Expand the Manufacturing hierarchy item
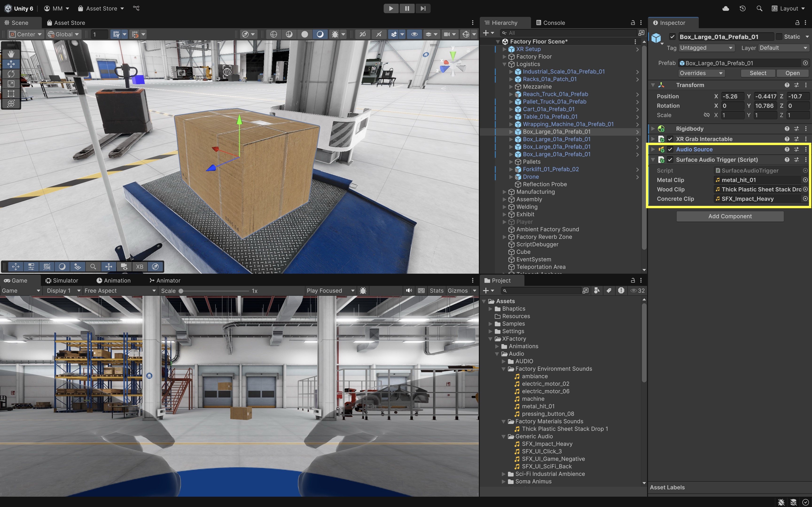Viewport: 812px width, 507px height. 504,192
